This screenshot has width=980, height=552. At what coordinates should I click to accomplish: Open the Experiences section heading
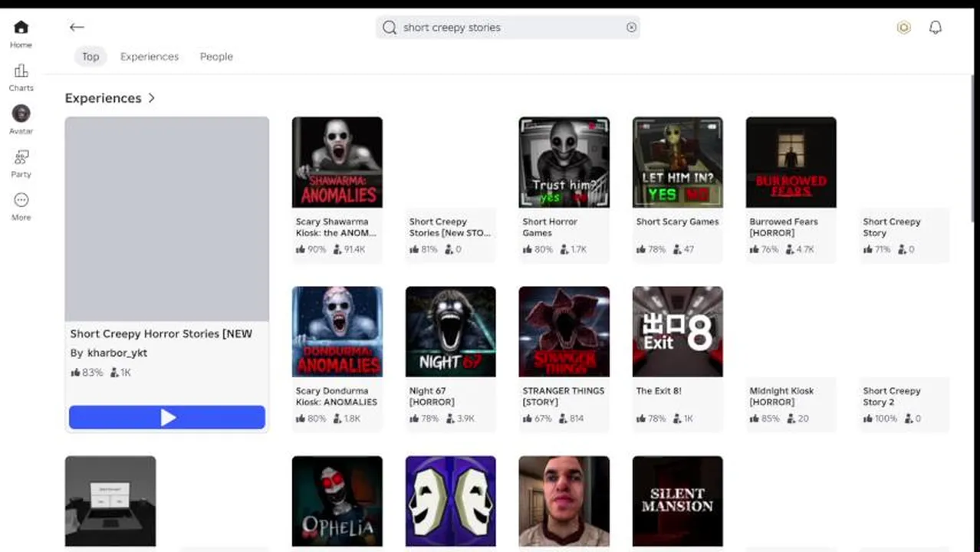(103, 98)
